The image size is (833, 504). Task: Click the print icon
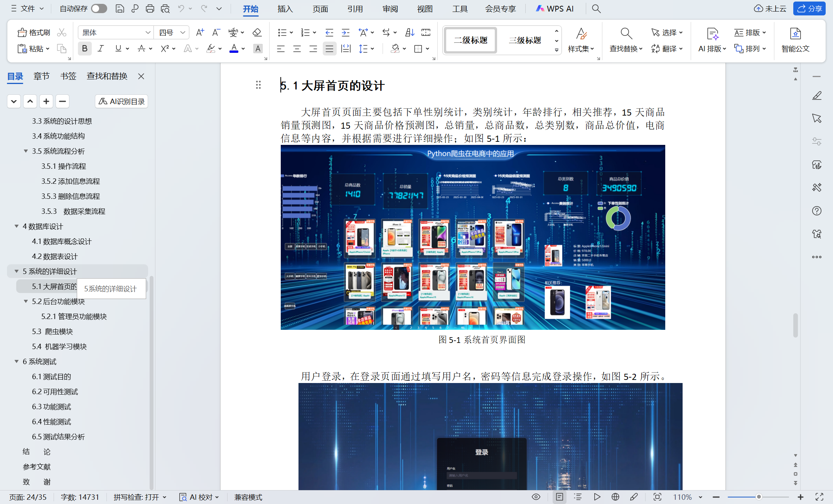pos(150,8)
